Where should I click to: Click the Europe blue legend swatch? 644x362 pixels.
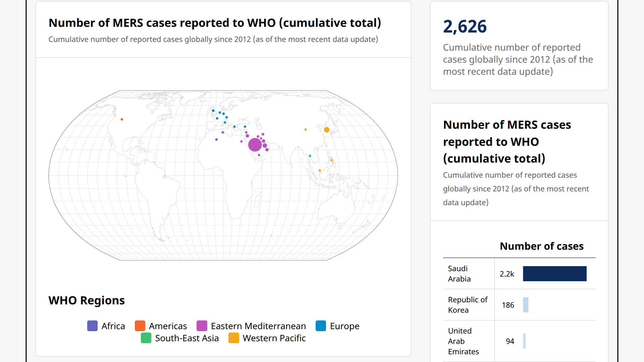click(321, 326)
